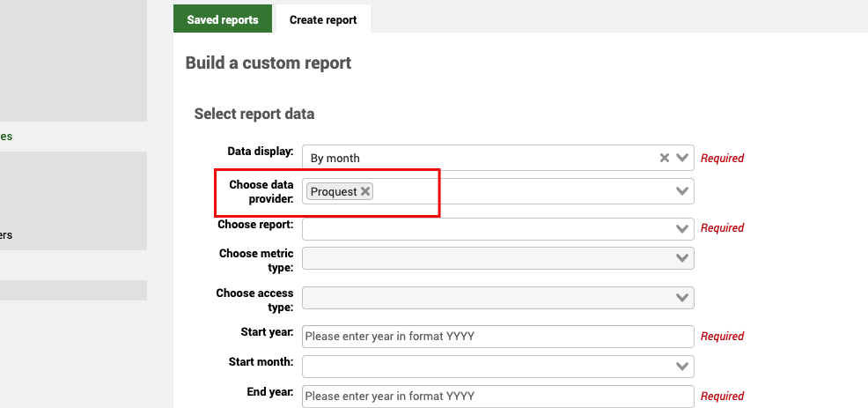Expand the Choose access type dropdown arrow
Image resolution: width=868 pixels, height=408 pixels.
pyautogui.click(x=682, y=298)
